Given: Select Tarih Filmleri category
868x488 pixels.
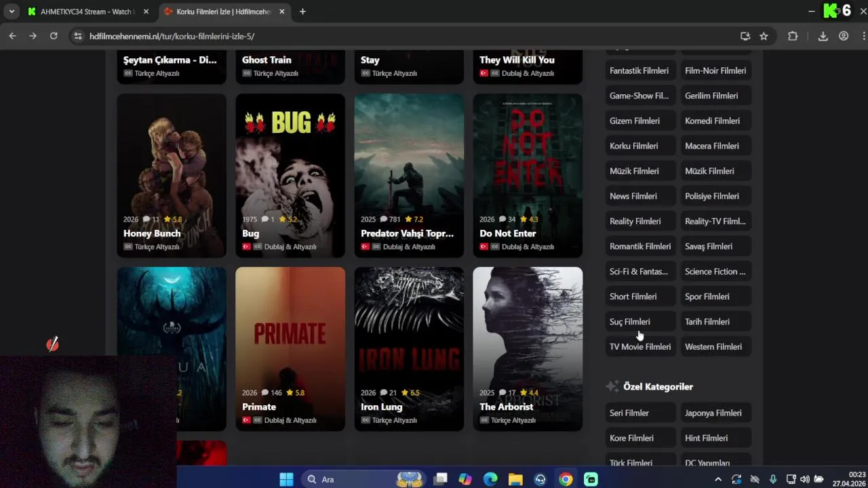Looking at the screenshot, I should coord(715,321).
